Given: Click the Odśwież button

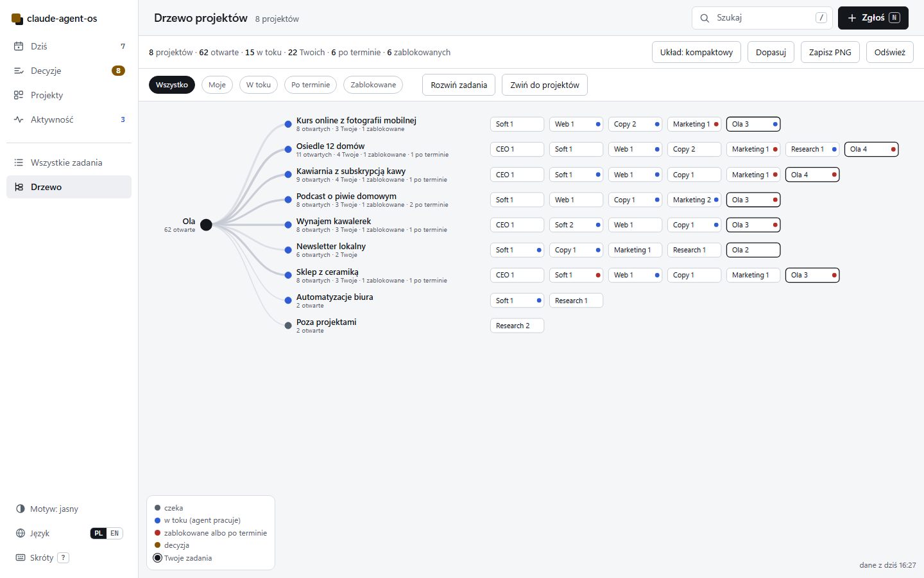Looking at the screenshot, I should 890,52.
